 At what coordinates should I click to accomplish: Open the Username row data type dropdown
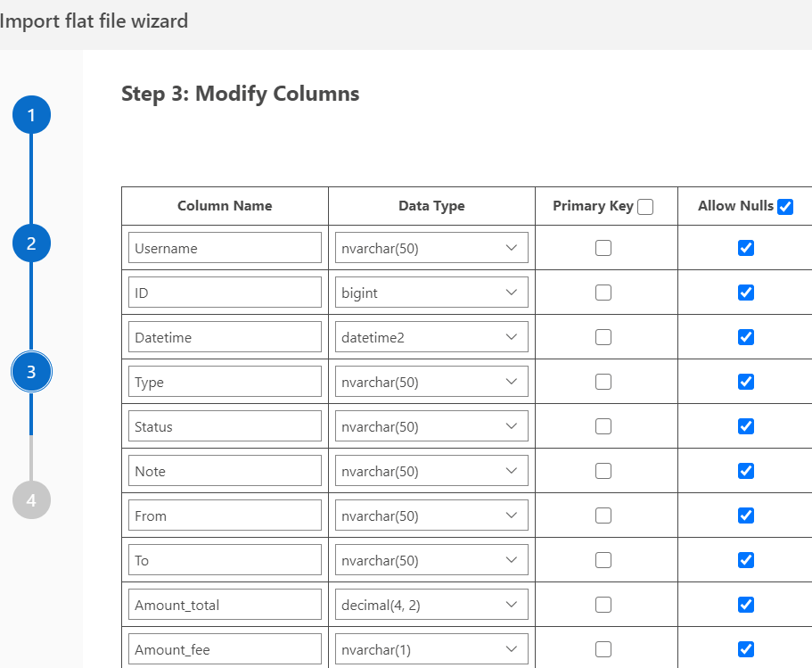point(431,248)
